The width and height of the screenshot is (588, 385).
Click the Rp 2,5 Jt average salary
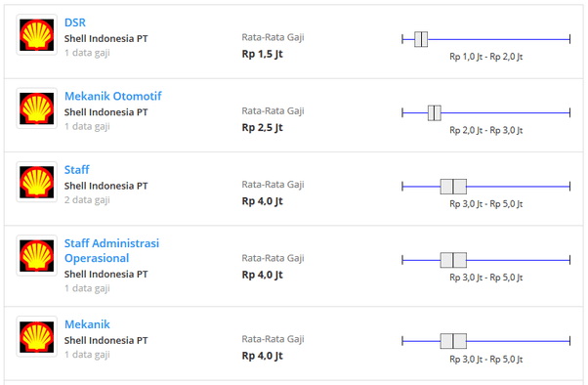[x=262, y=128]
